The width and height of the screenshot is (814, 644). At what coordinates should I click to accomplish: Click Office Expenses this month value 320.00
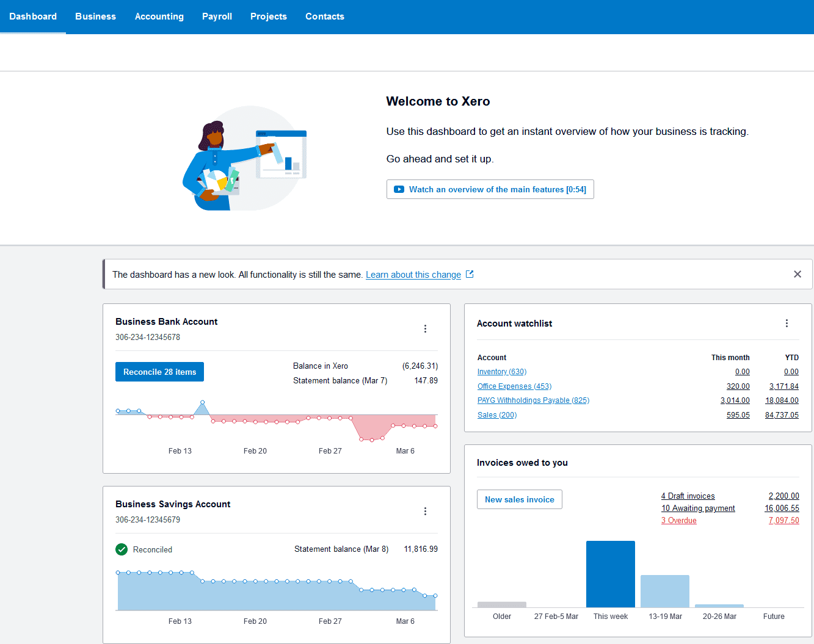(x=738, y=386)
